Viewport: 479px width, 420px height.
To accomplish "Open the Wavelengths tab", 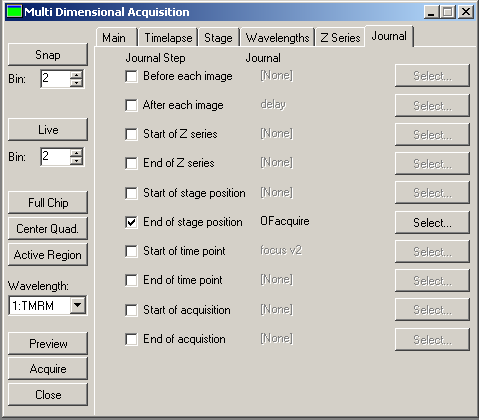I will (278, 38).
